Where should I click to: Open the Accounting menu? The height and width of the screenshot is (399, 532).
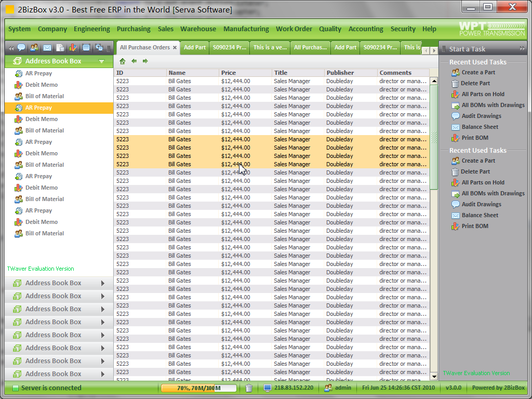pos(366,29)
